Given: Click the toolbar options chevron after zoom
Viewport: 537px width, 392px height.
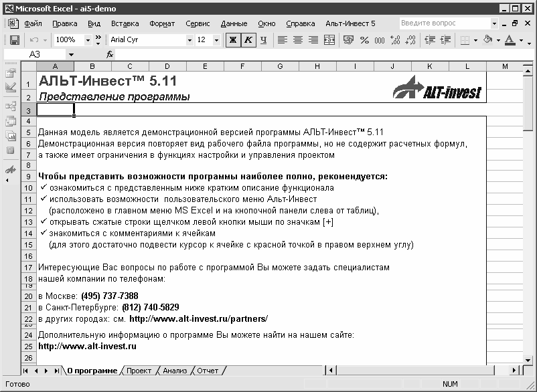Looking at the screenshot, I should pyautogui.click(x=98, y=40).
